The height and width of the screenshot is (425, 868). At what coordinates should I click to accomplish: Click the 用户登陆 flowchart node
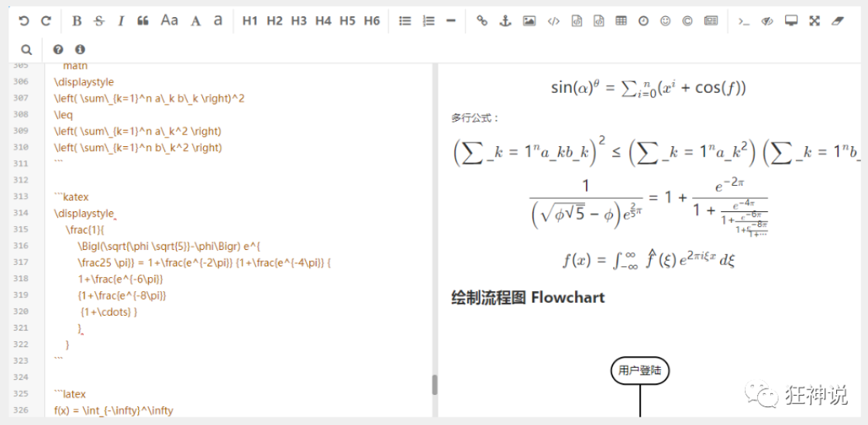(640, 371)
